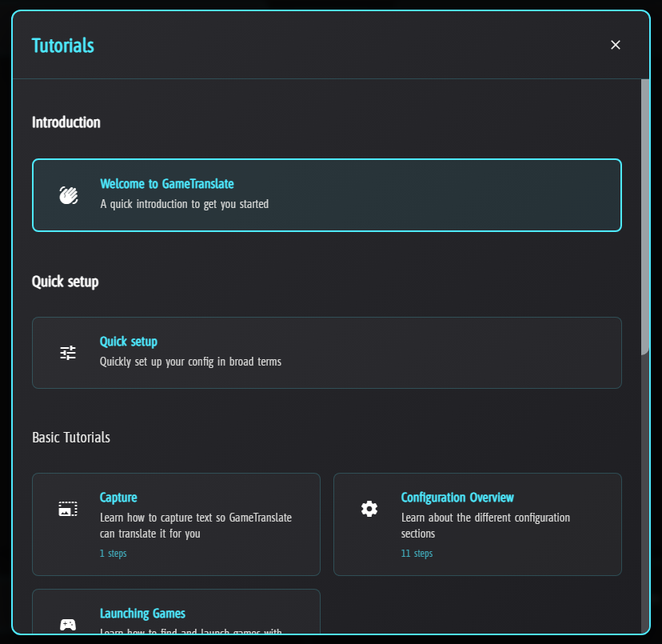The width and height of the screenshot is (662, 644).
Task: Open the Quick setup tutorial title
Action: 129,342
